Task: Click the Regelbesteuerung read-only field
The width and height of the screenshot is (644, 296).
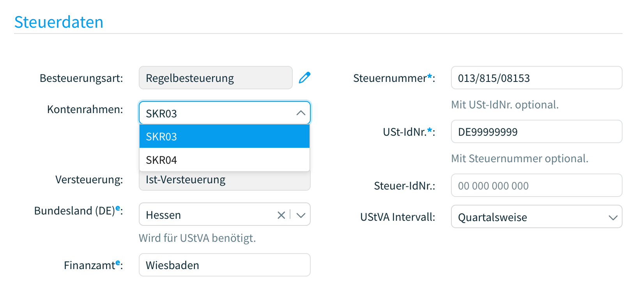Action: coord(216,78)
